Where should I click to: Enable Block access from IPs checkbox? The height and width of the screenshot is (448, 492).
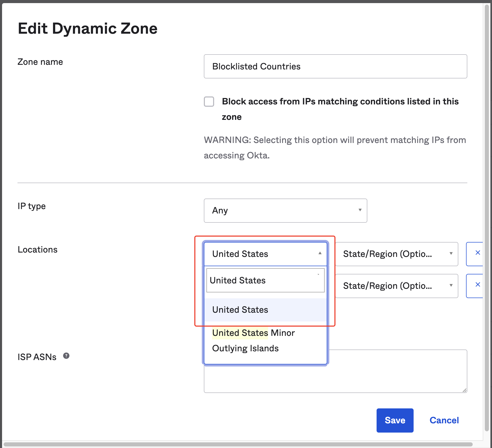tap(209, 102)
